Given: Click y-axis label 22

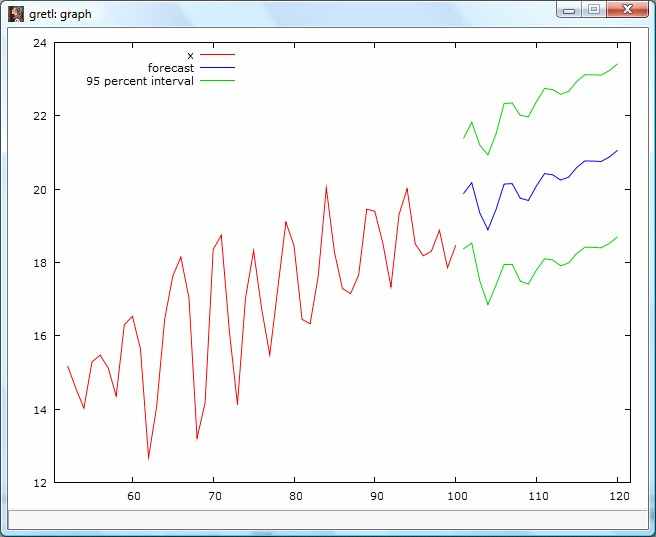Looking at the screenshot, I should point(40,115).
